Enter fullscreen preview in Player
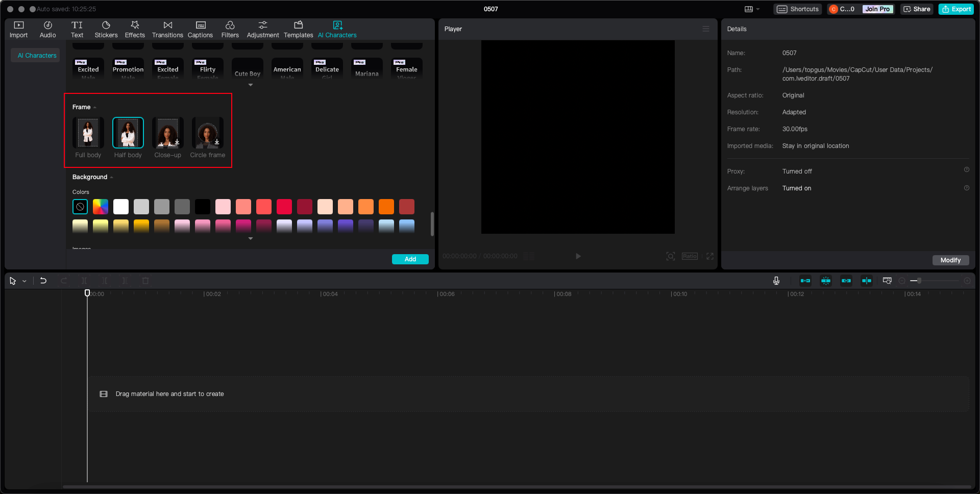 pos(710,256)
